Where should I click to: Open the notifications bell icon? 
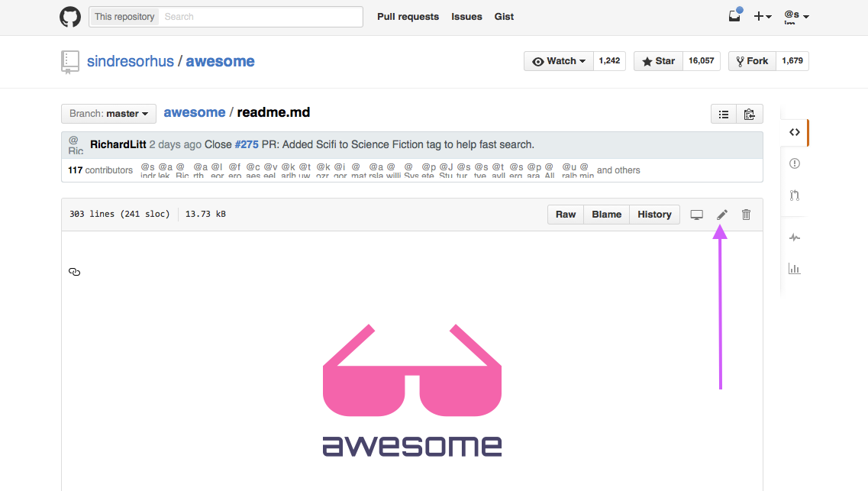[734, 16]
